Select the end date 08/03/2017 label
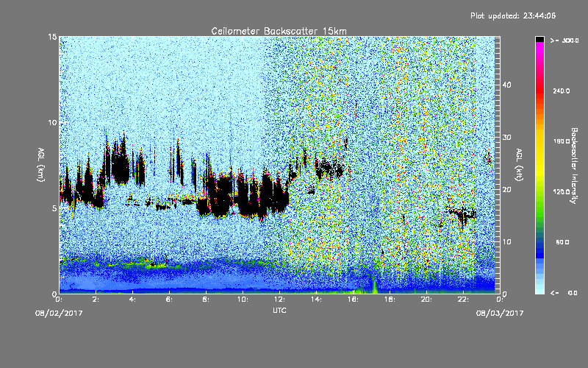The image size is (588, 368). (500, 314)
